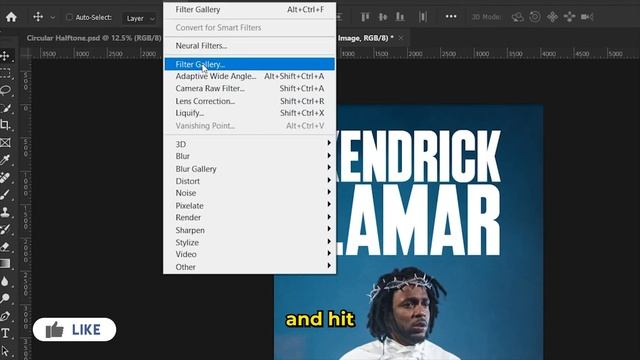Expand the Render submenu
Screen dimensions: 640x360
tap(249, 217)
